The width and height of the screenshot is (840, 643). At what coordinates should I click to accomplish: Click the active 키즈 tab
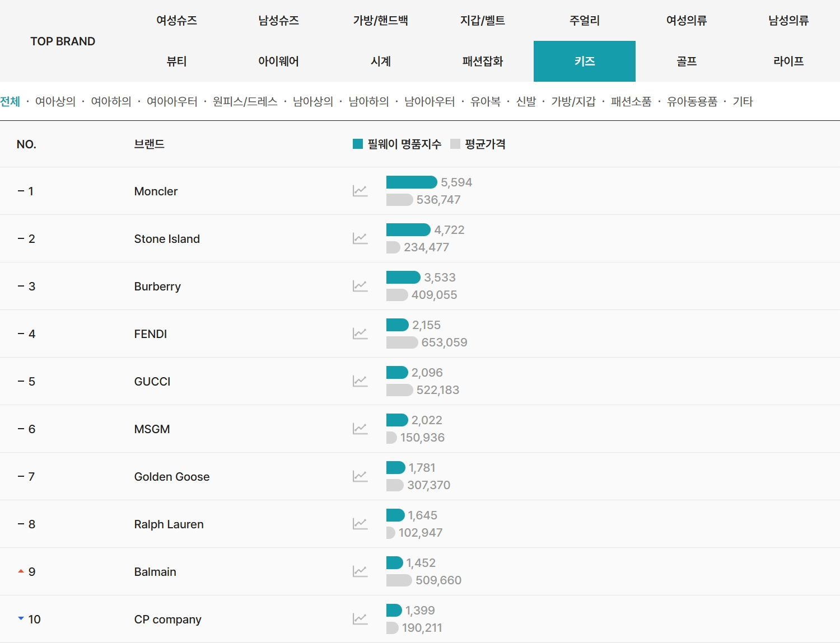point(585,62)
